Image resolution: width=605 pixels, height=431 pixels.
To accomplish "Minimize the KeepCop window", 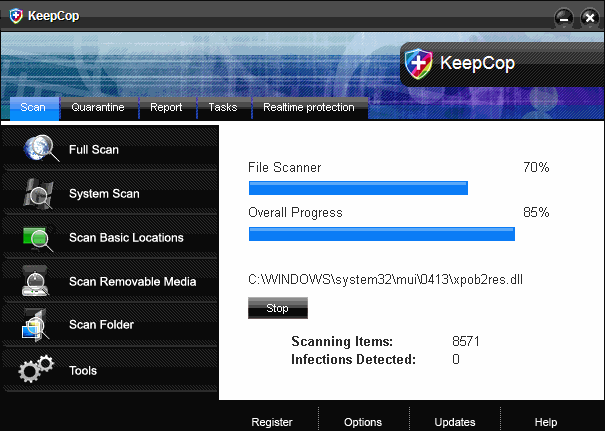I will click(564, 18).
